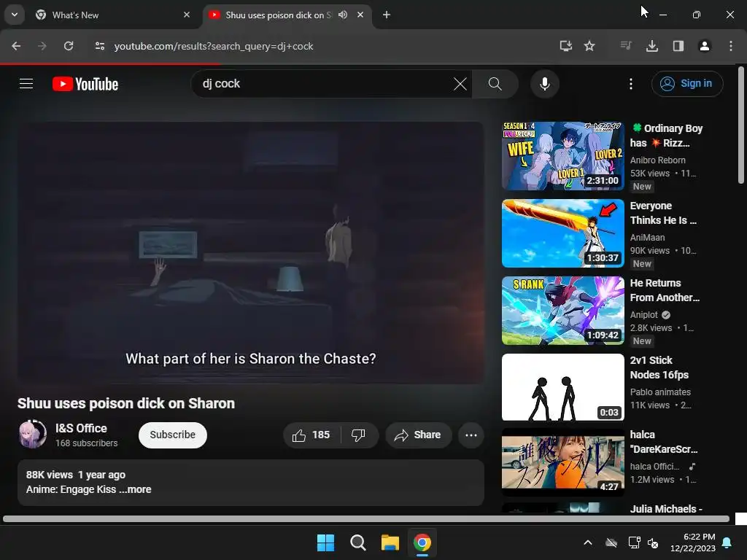Viewport: 747px width, 560px height.
Task: Click the magnifier search button
Action: click(495, 84)
